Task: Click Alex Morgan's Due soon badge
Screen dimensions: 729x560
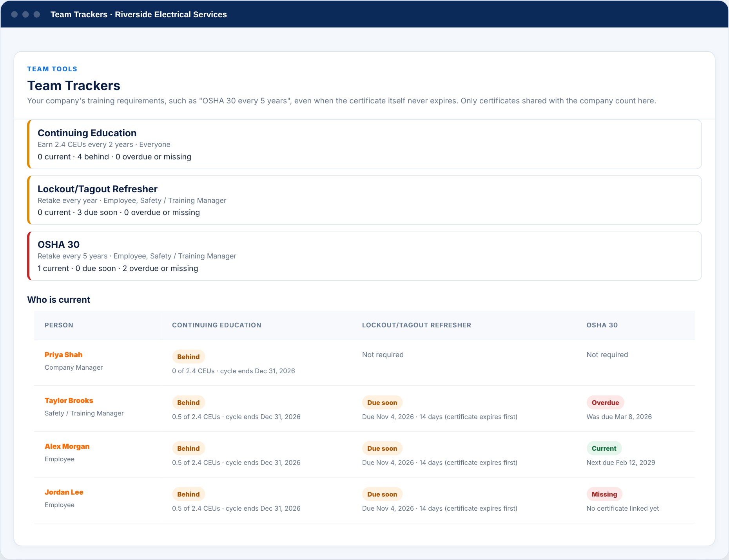Action: pos(382,448)
